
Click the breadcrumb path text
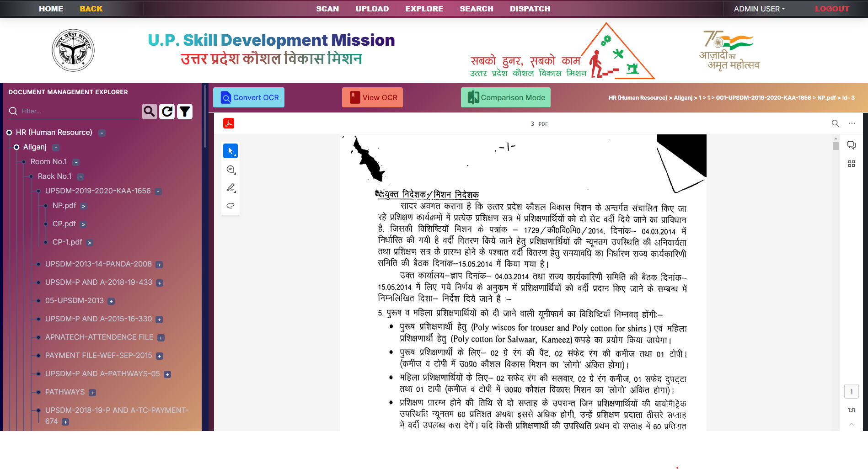(x=732, y=98)
